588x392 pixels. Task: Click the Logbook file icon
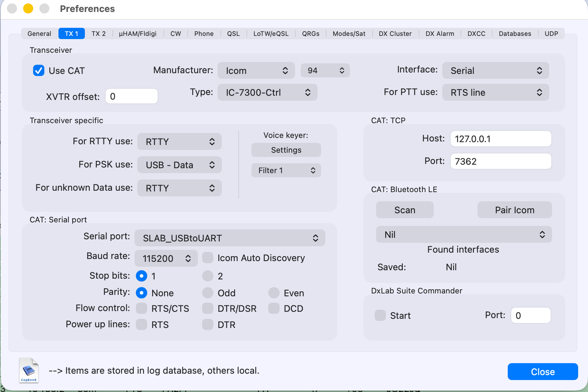coord(29,370)
